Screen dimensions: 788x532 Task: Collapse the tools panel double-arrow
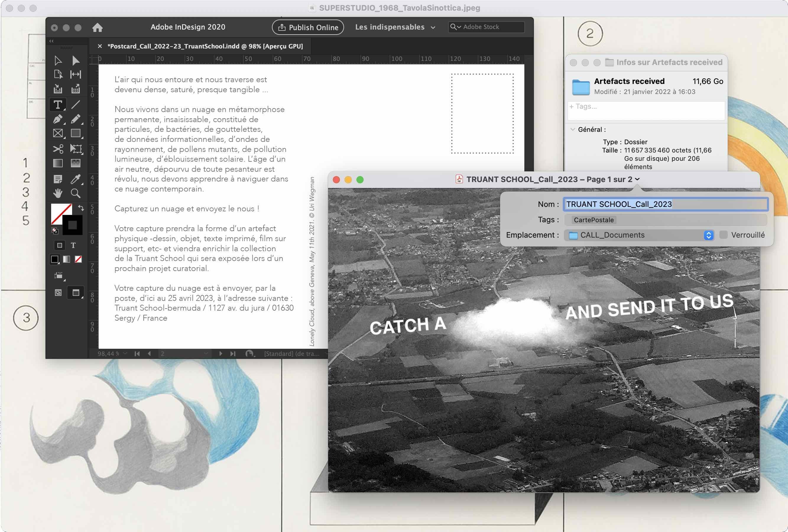pyautogui.click(x=51, y=41)
